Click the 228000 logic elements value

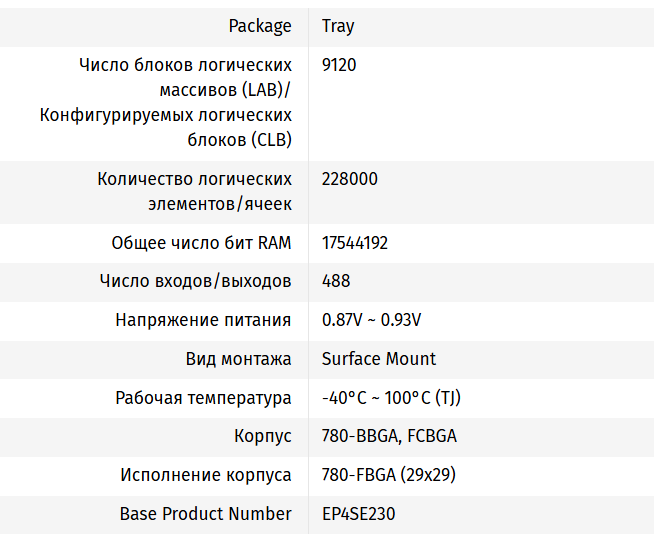[350, 179]
